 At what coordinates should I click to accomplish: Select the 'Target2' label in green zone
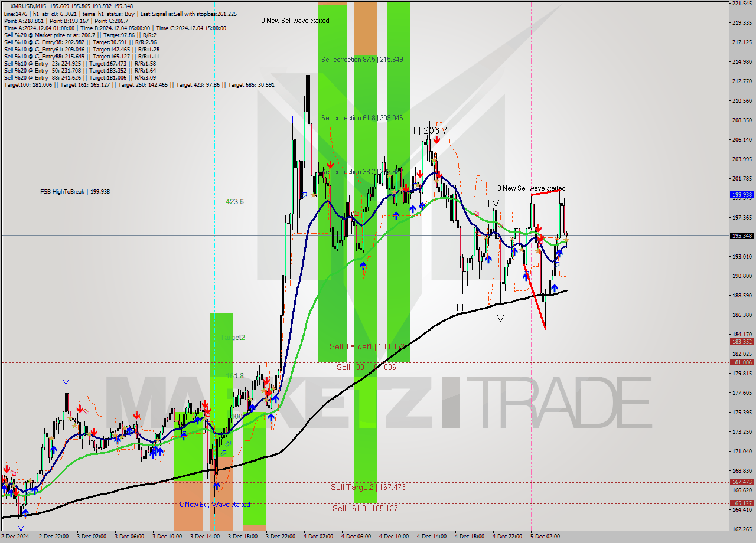(x=233, y=338)
